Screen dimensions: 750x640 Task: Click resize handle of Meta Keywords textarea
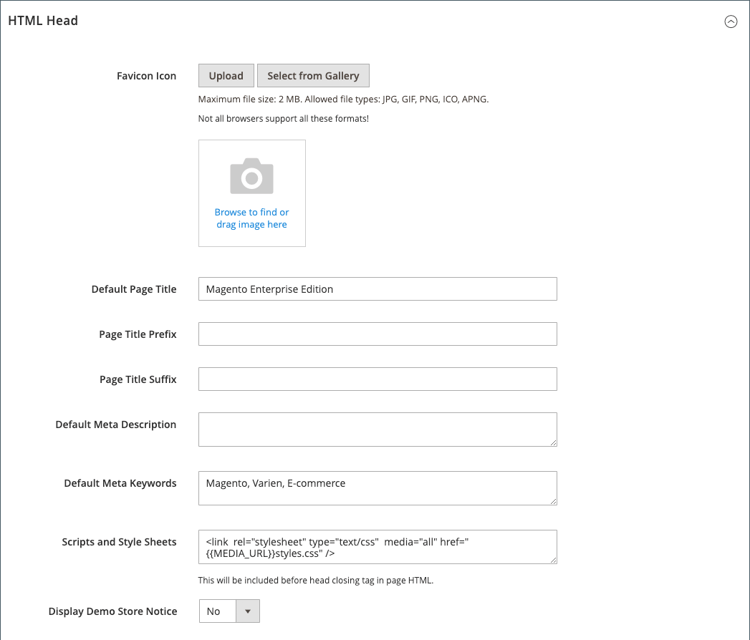click(x=552, y=500)
